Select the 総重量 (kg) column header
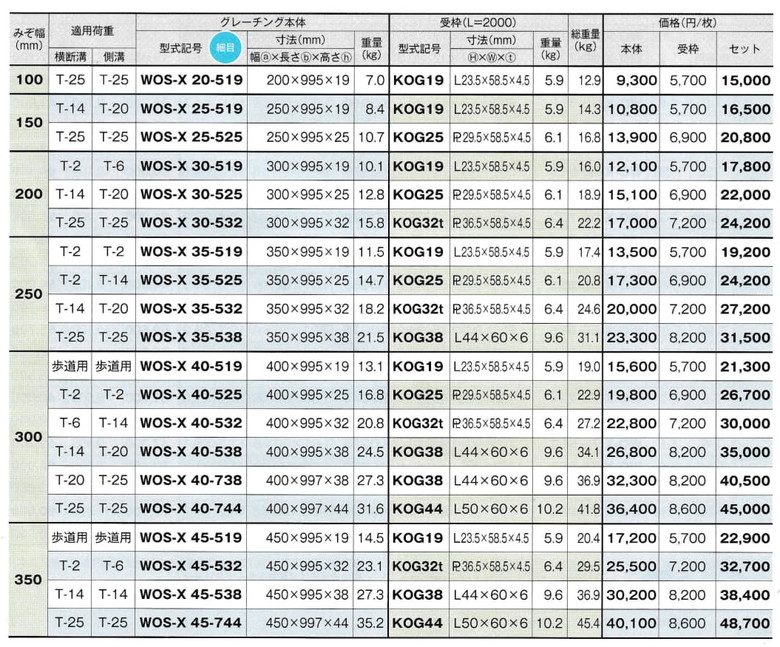 click(x=585, y=38)
